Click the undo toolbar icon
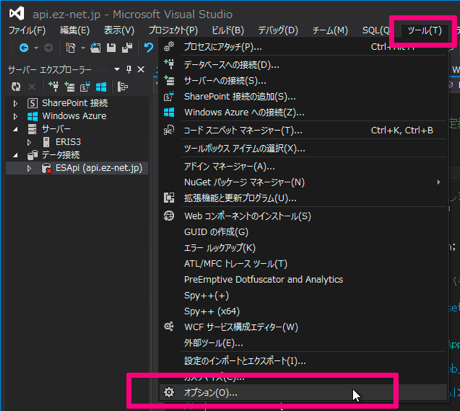Image resolution: width=460 pixels, height=411 pixels. (x=149, y=48)
